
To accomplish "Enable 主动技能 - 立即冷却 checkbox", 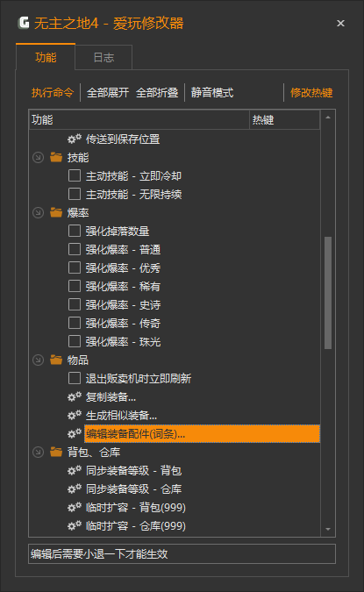I will (x=75, y=175).
